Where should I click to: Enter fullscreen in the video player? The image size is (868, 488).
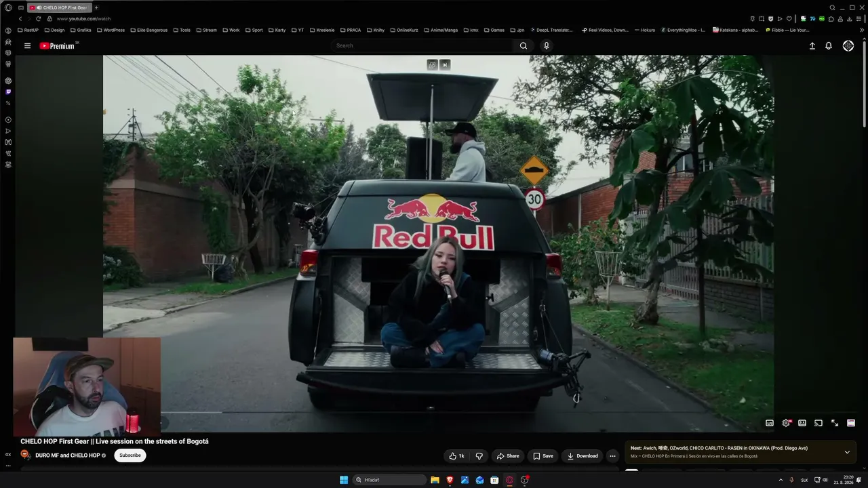[835, 423]
